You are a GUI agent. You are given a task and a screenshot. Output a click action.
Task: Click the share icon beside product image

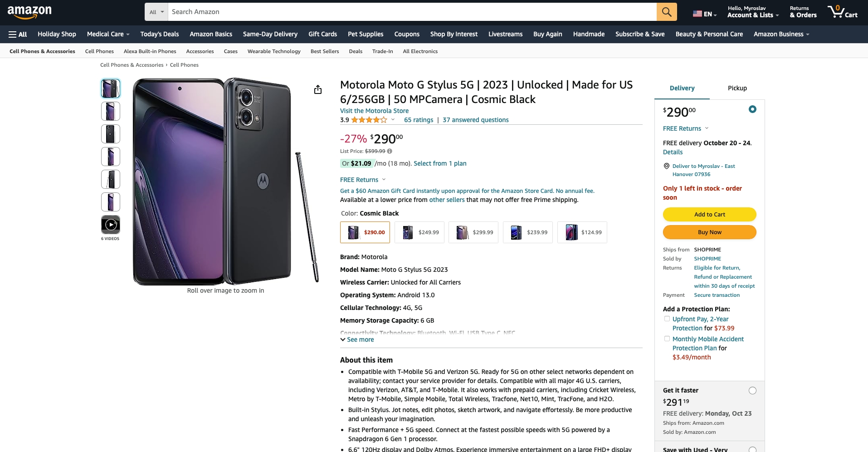tap(318, 89)
